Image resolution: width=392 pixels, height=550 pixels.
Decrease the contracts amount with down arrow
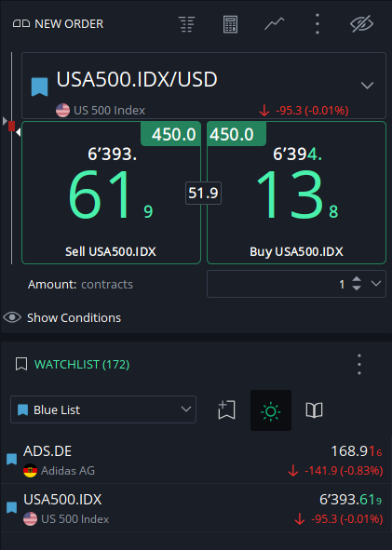(x=357, y=288)
